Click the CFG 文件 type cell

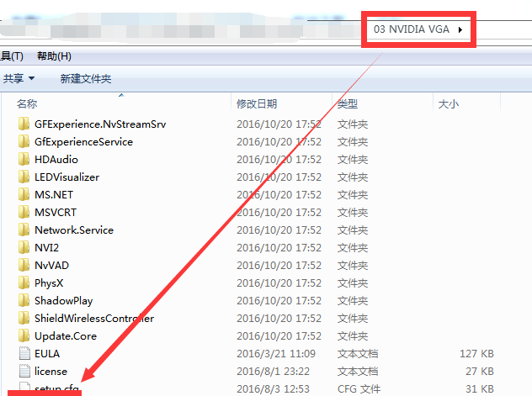tap(359, 389)
